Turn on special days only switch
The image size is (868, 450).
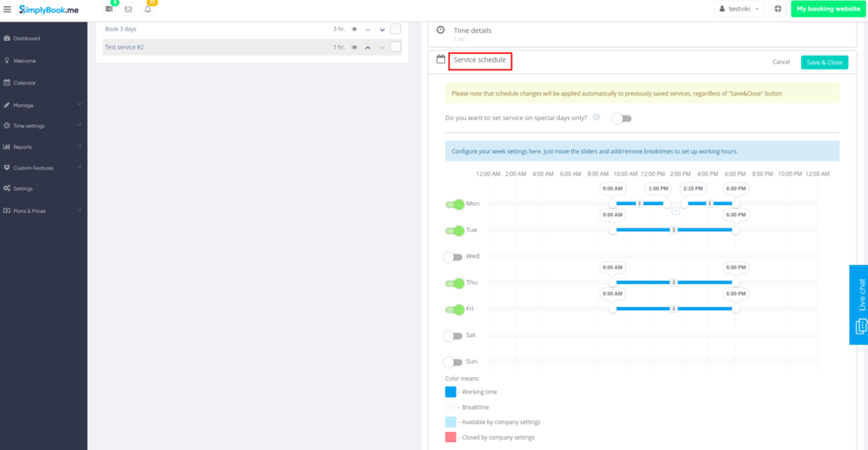pos(621,118)
